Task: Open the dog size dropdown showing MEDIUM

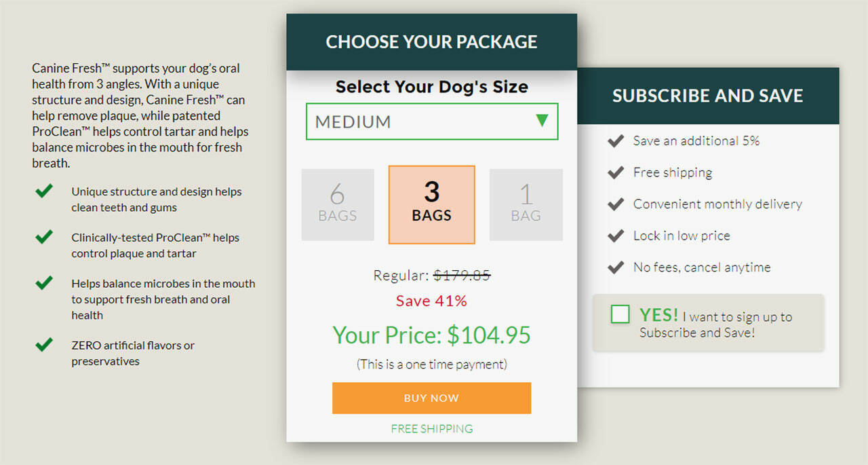Action: tap(420, 122)
